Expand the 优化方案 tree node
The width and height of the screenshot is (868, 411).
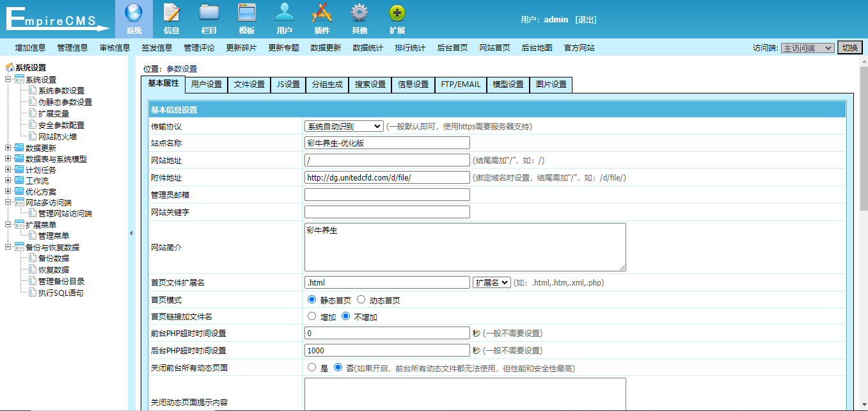click(x=8, y=191)
